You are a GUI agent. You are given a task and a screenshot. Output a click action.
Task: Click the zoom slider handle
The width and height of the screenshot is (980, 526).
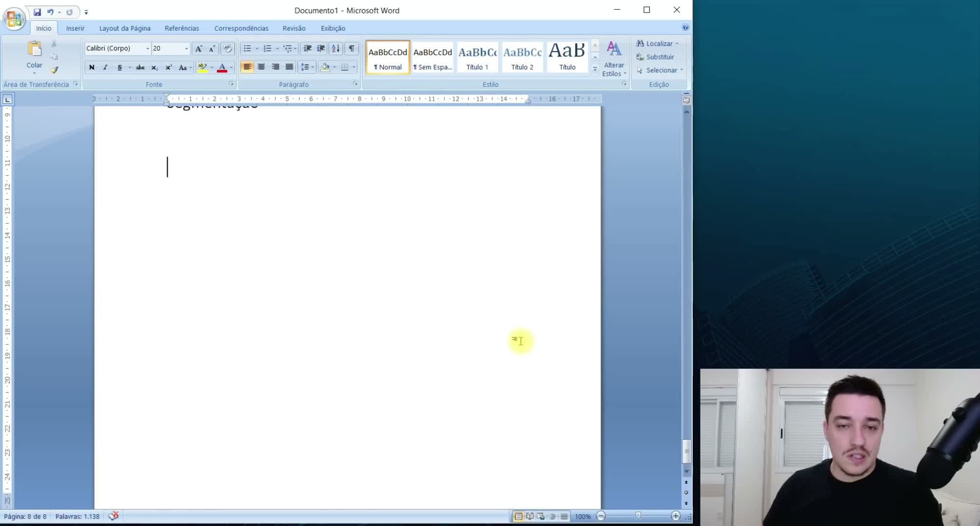[638, 516]
